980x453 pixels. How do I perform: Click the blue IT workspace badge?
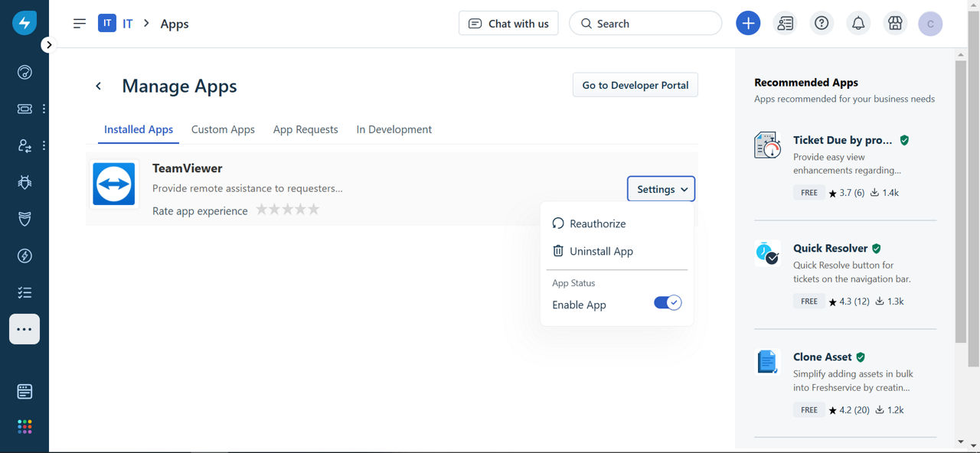[107, 23]
